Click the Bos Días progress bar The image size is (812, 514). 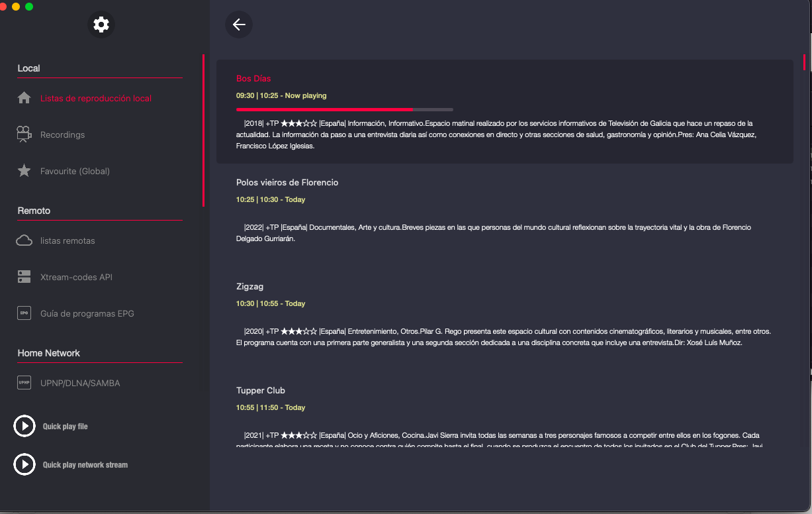click(344, 109)
